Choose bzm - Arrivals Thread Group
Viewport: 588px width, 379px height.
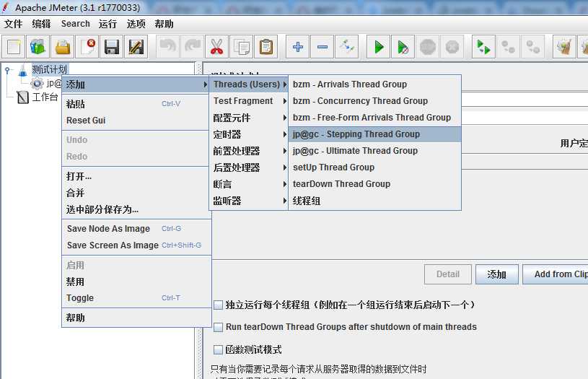tap(374, 84)
